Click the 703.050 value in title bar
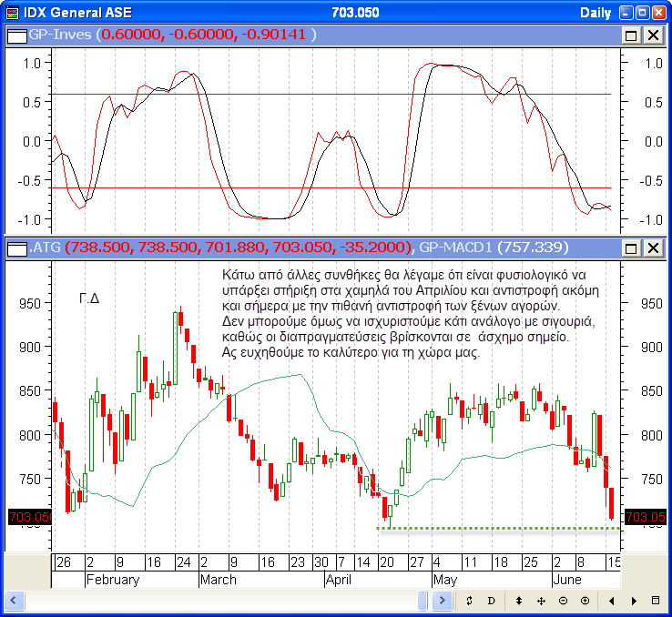 pyautogui.click(x=355, y=13)
